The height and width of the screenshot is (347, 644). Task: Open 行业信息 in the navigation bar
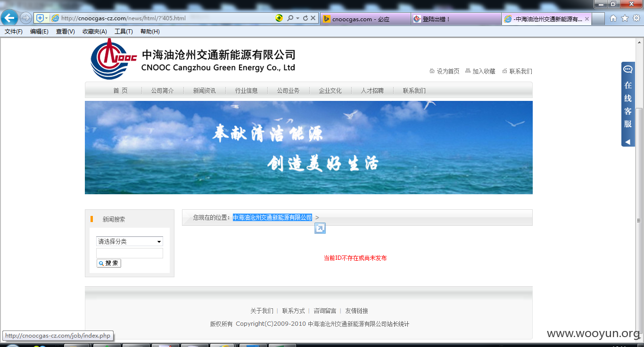click(246, 91)
